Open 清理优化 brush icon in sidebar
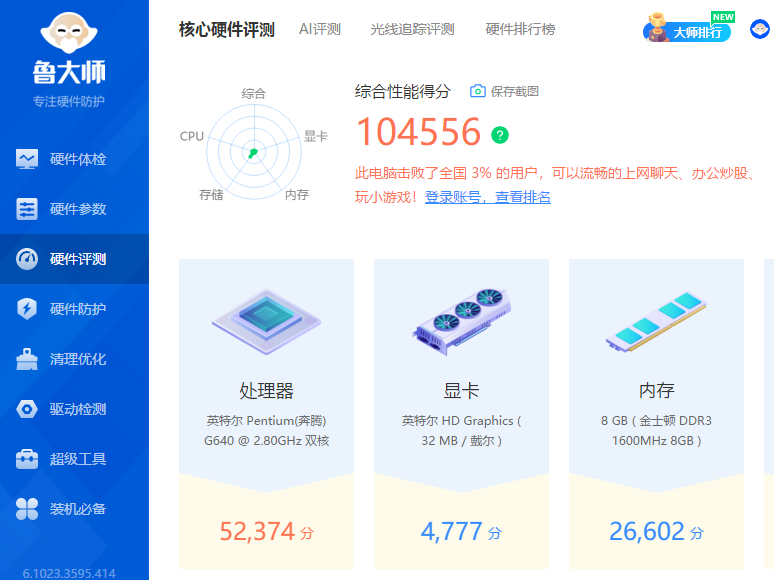The width and height of the screenshot is (774, 580). pyautogui.click(x=27, y=359)
